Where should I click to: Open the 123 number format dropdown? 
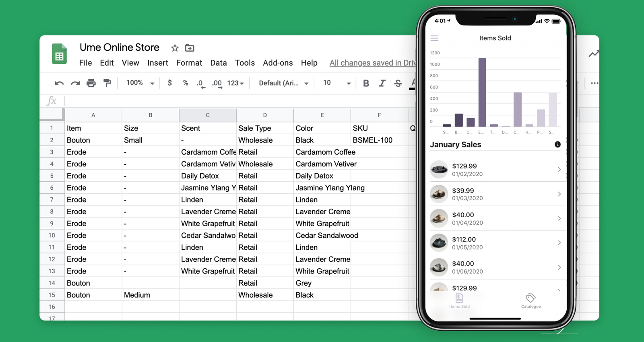pos(235,83)
